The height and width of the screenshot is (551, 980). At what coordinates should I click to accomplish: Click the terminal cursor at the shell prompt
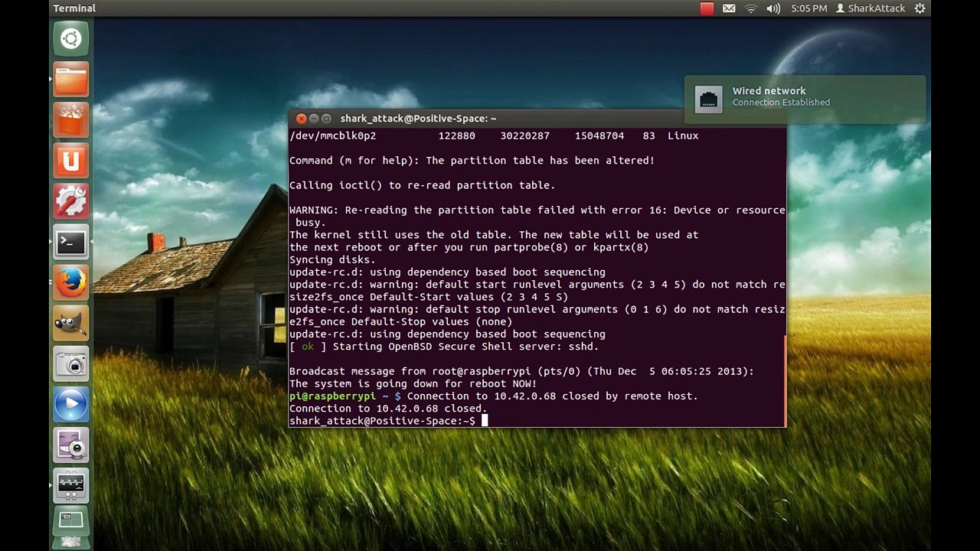(x=485, y=421)
